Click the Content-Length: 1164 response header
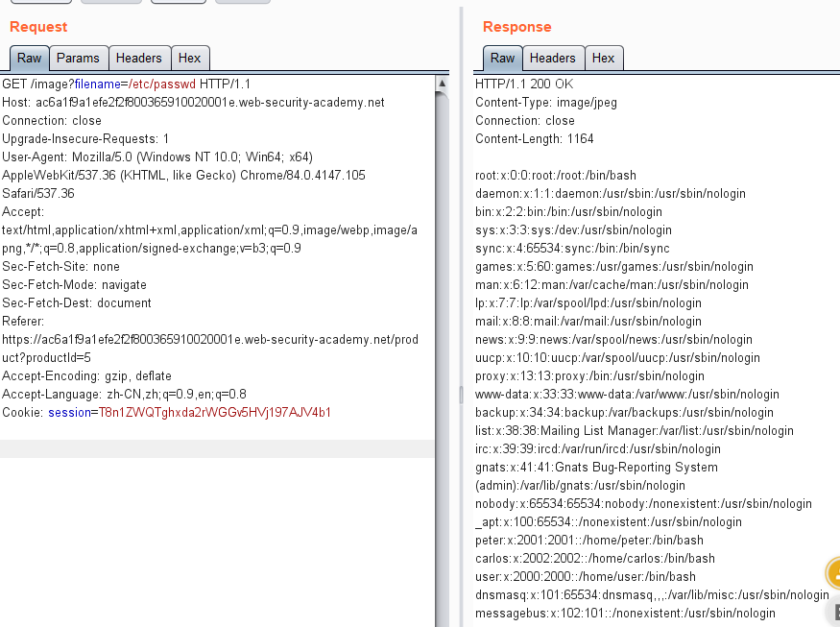 coord(535,139)
